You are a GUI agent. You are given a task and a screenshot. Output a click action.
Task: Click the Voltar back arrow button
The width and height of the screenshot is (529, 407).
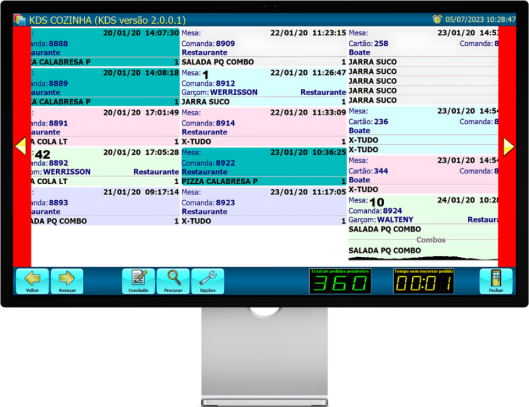coord(32,281)
